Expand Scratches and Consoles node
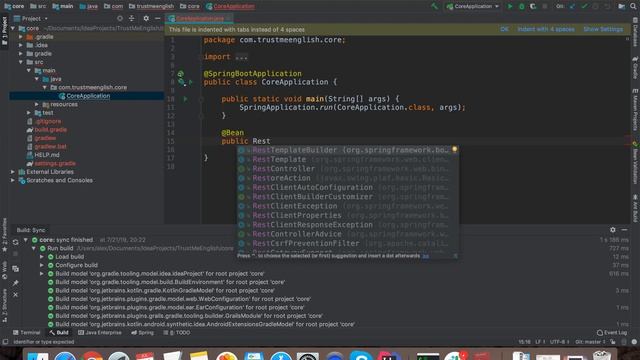 click(x=13, y=180)
